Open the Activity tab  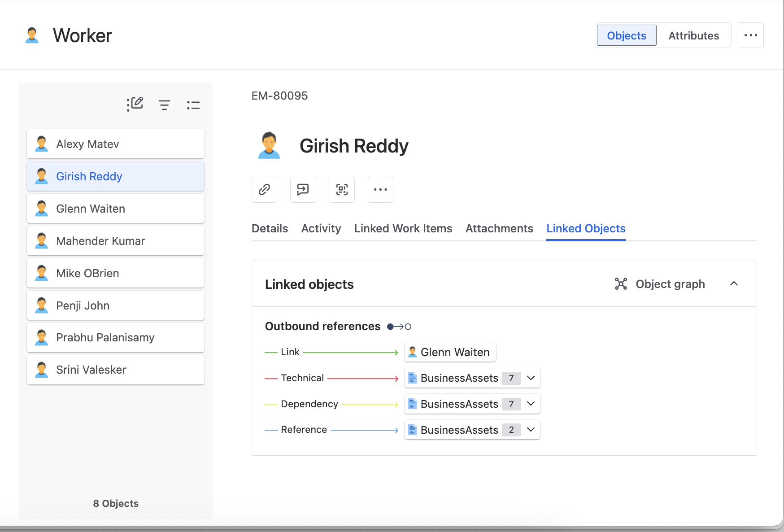[x=321, y=228]
